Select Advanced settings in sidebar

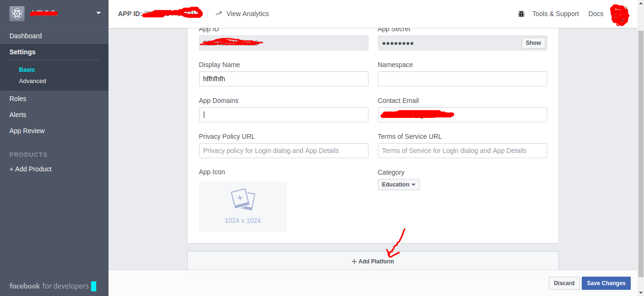(x=33, y=81)
